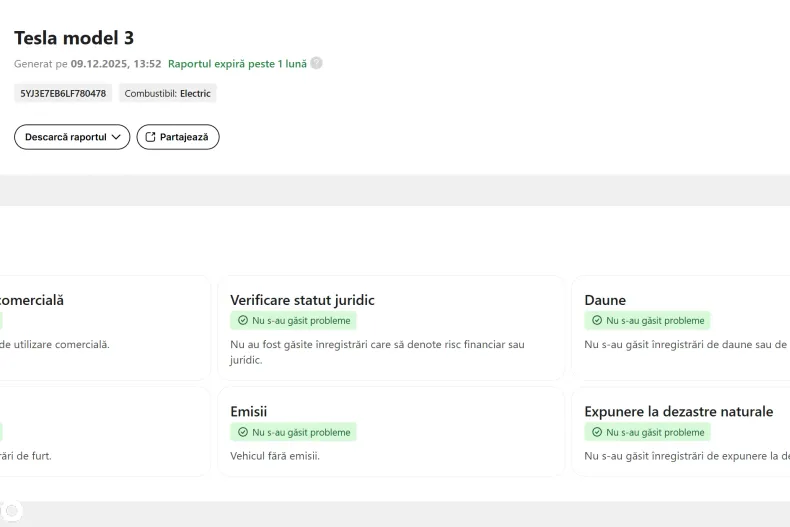Click check icon in the Emisii status badge

pos(242,433)
